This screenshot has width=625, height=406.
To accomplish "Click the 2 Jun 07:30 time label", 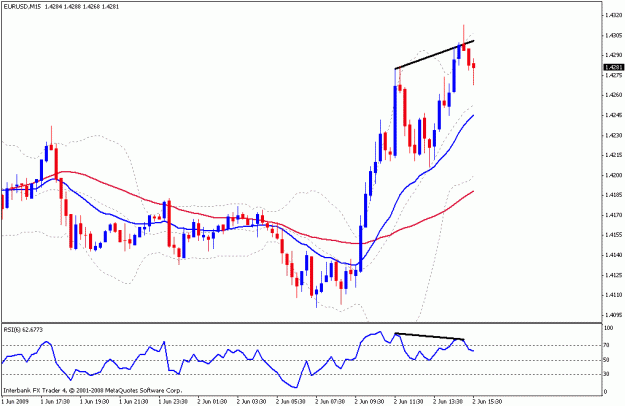I will coord(331,401).
